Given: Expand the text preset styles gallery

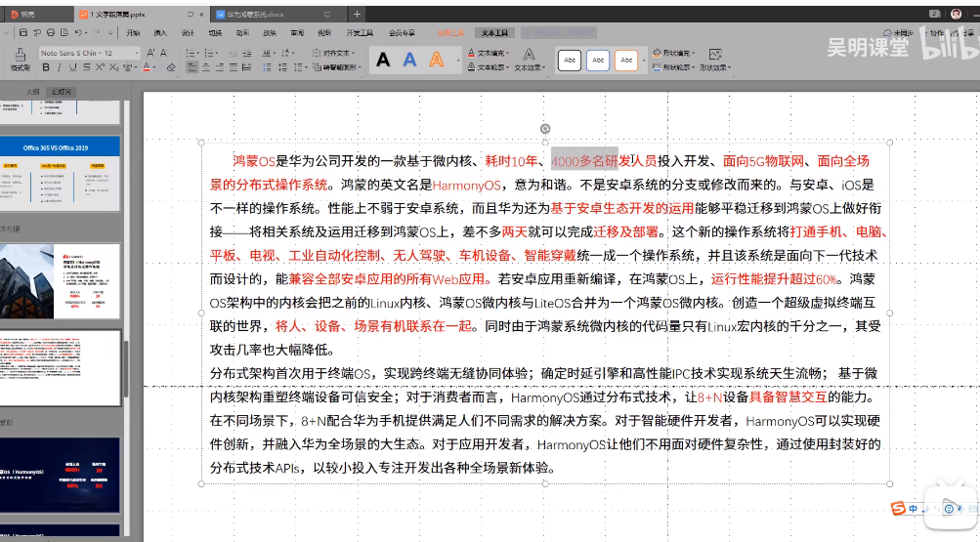Looking at the screenshot, I should pos(458,61).
